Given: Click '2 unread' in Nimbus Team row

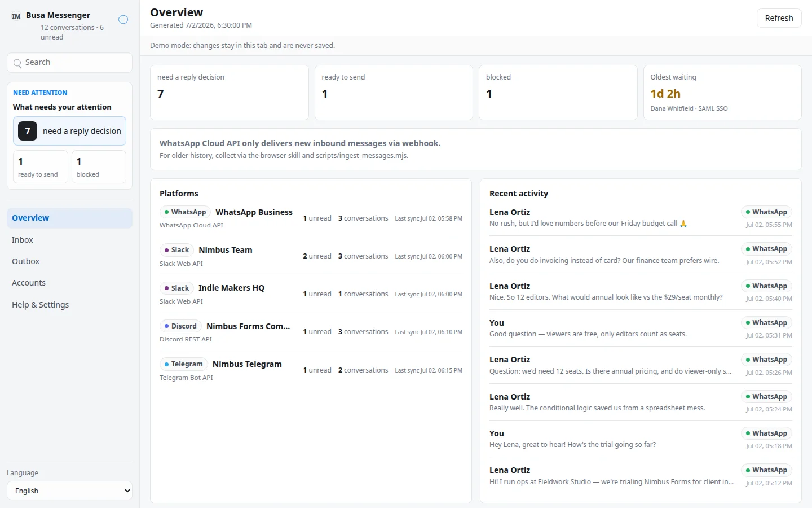Looking at the screenshot, I should coord(317,256).
